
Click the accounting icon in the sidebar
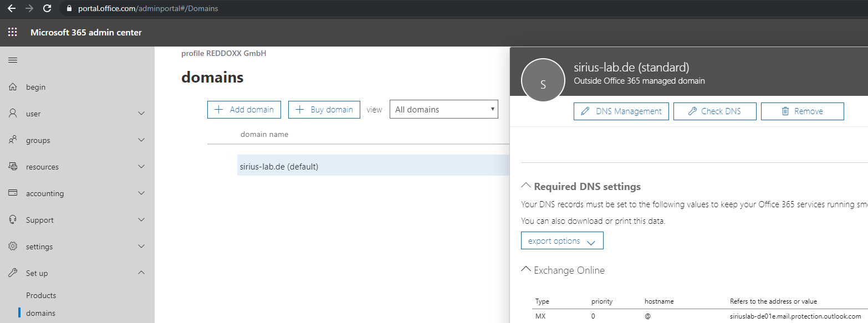(x=13, y=193)
